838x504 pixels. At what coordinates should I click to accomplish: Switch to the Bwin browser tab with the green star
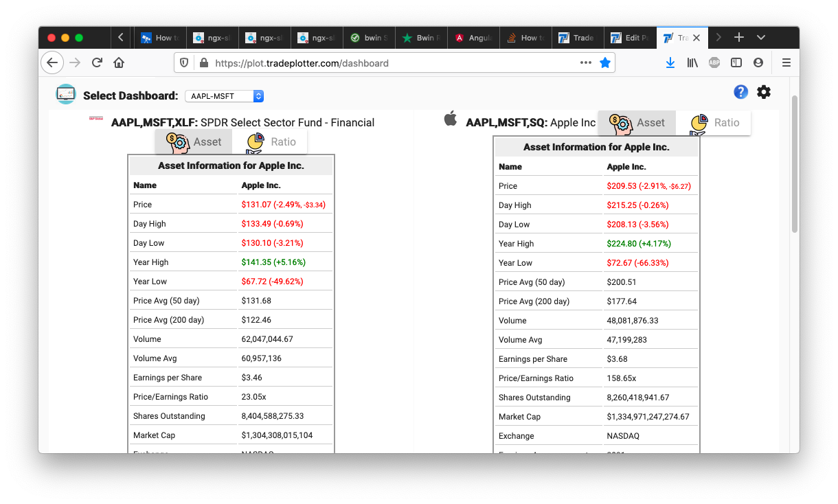[x=422, y=38]
